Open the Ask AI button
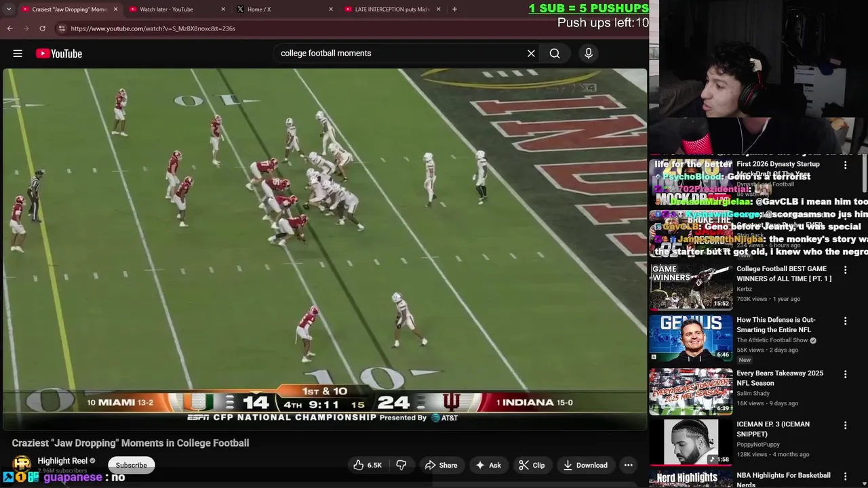Image resolution: width=868 pixels, height=488 pixels. (x=488, y=465)
